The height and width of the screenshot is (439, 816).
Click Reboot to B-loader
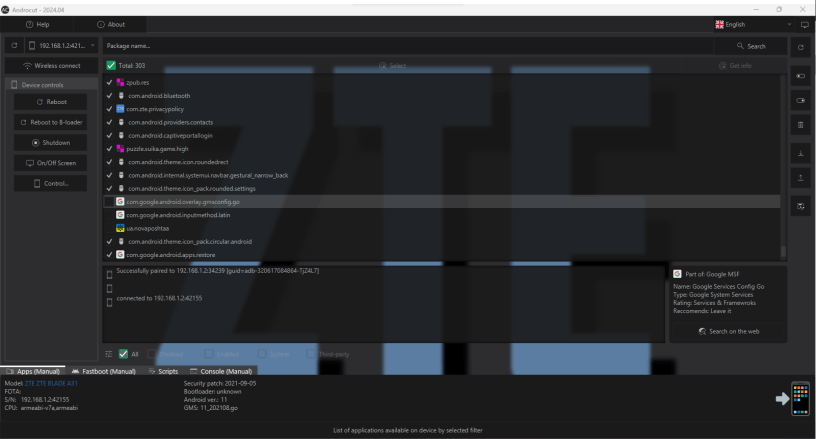click(50, 122)
